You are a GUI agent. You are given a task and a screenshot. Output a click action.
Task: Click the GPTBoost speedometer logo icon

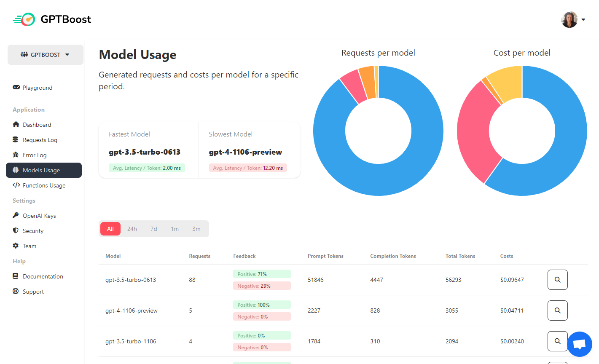[24, 19]
